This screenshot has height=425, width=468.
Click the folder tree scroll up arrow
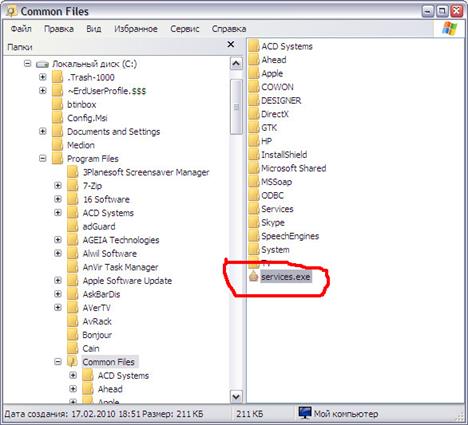236,63
